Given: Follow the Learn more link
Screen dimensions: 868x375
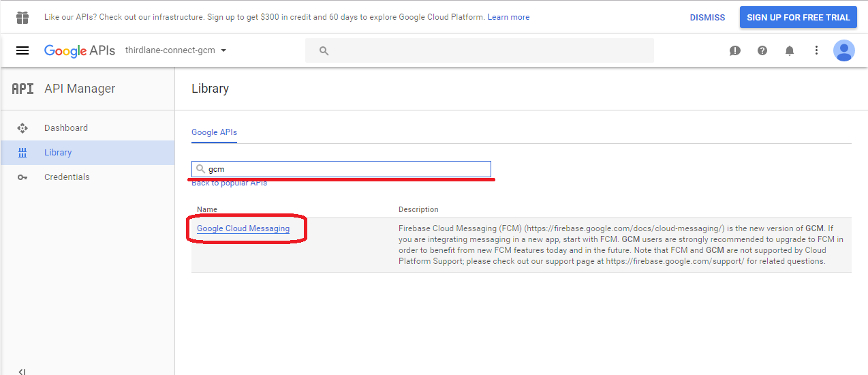Looking at the screenshot, I should [508, 17].
